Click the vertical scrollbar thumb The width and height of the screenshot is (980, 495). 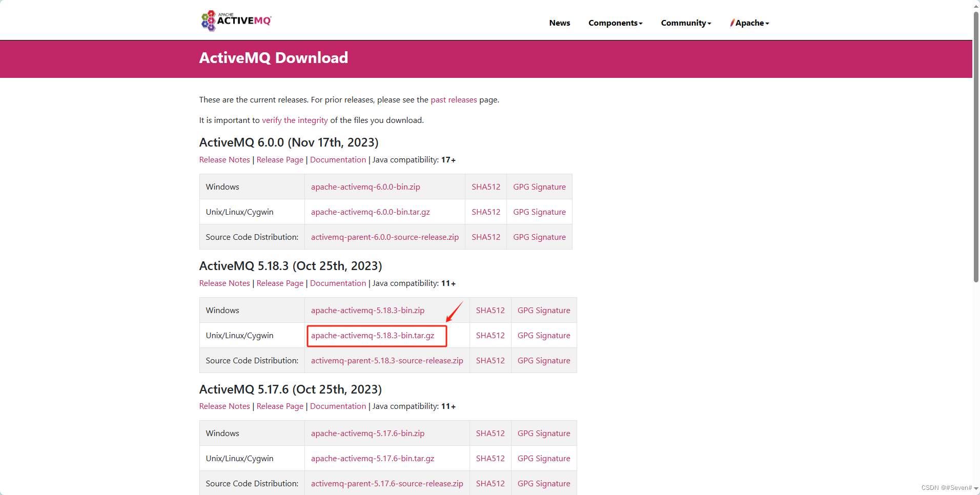coord(976,146)
